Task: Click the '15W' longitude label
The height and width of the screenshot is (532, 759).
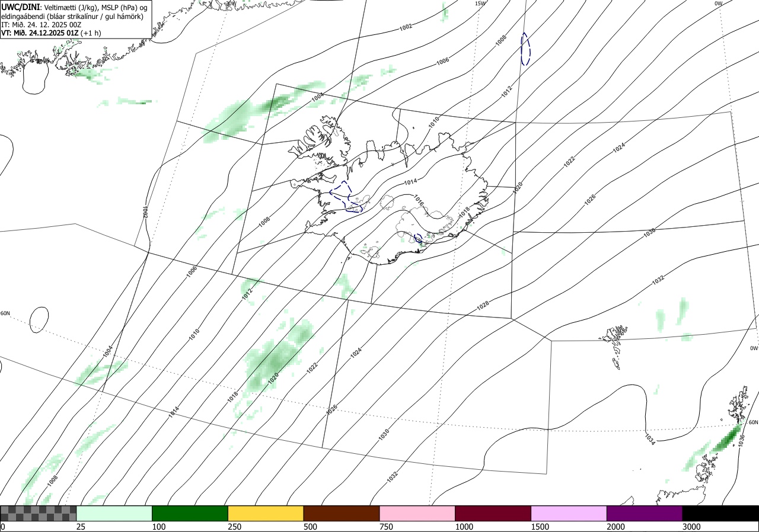Action: pyautogui.click(x=480, y=4)
